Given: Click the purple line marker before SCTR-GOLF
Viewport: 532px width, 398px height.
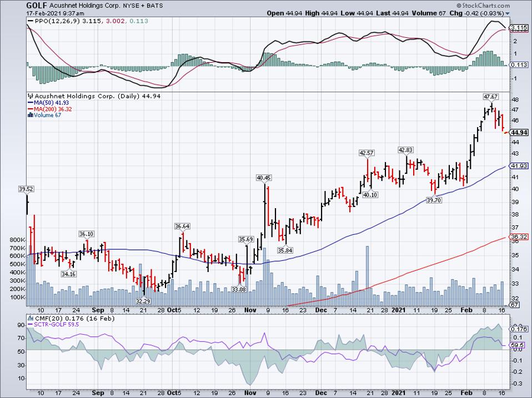Looking at the screenshot, I should (x=30, y=325).
